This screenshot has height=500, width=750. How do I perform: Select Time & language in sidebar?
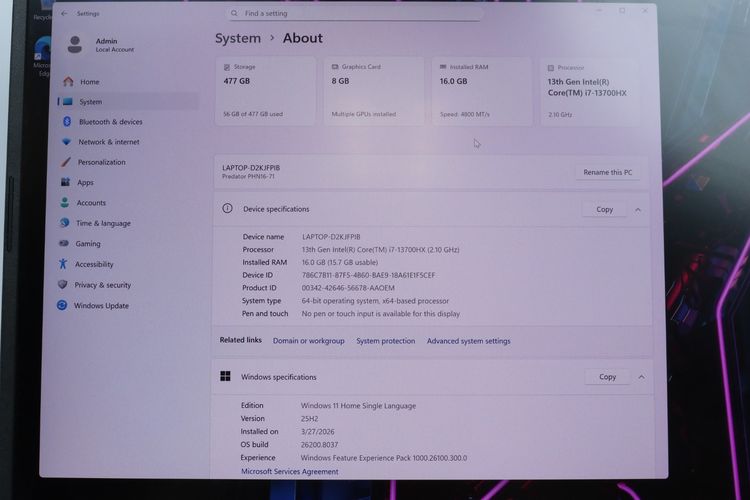[x=103, y=224]
